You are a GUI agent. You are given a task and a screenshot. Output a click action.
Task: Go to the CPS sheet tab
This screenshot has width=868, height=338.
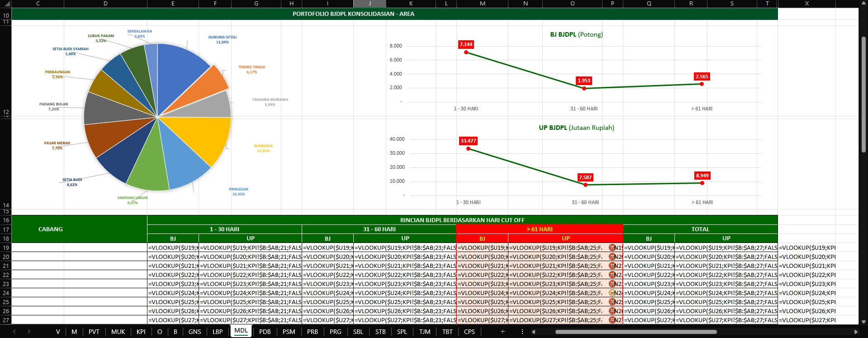click(469, 332)
